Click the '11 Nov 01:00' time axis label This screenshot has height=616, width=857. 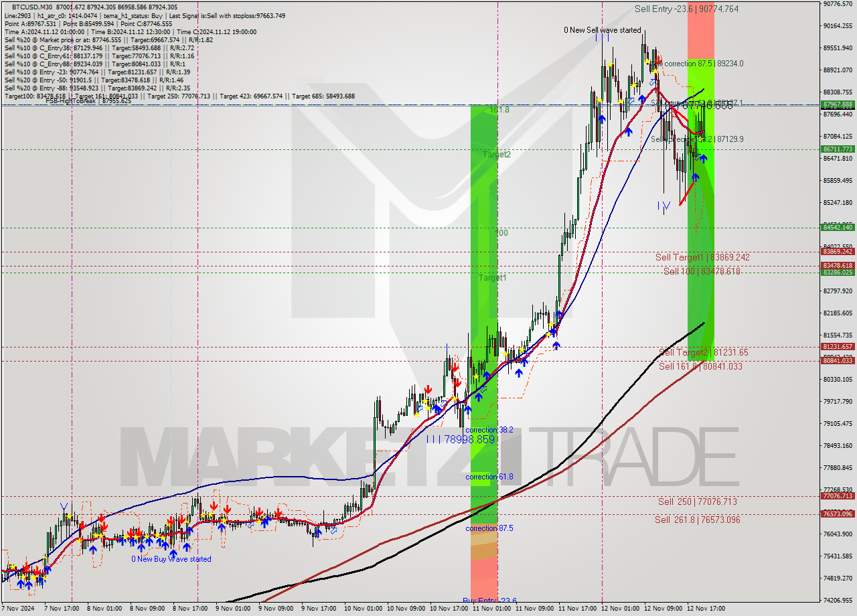492,610
